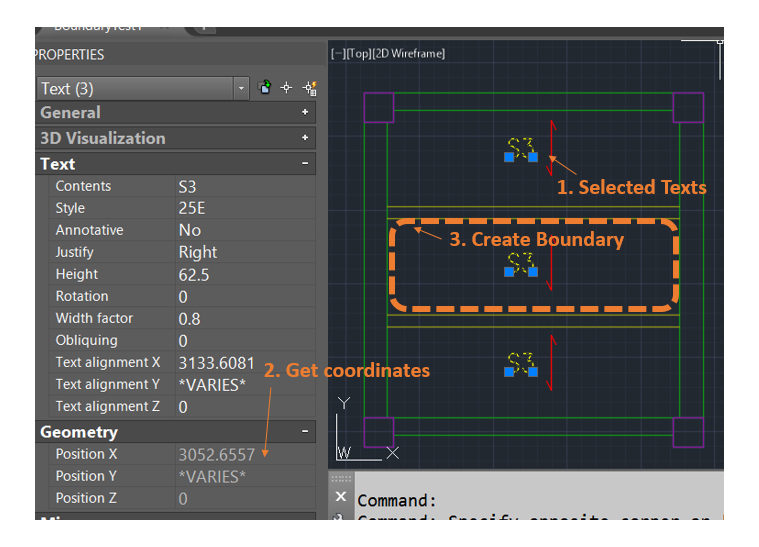The height and width of the screenshot is (547, 759).
Task: Open the Text (3) object type dropdown
Action: [x=241, y=89]
